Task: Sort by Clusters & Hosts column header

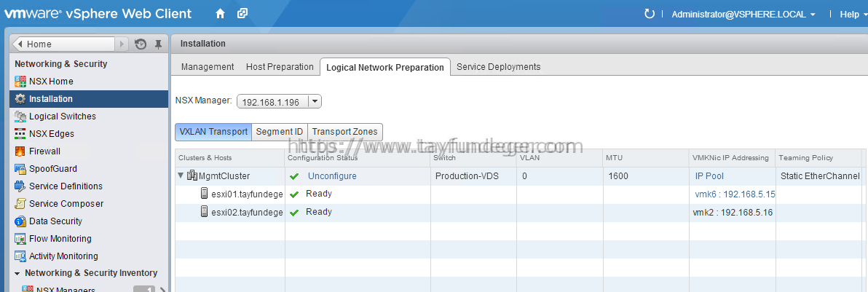Action: click(x=229, y=158)
